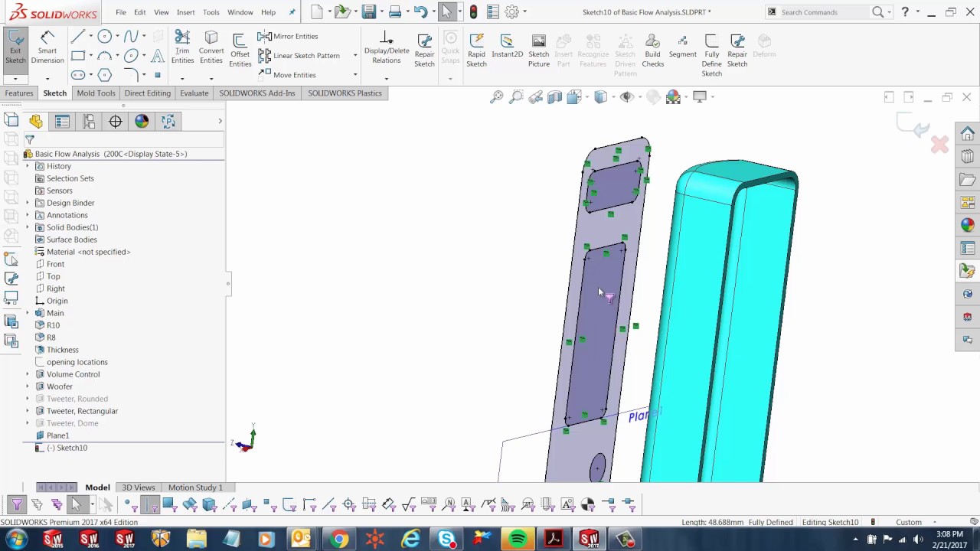Select Convert Entities tool
The width and height of the screenshot is (980, 551).
(211, 47)
